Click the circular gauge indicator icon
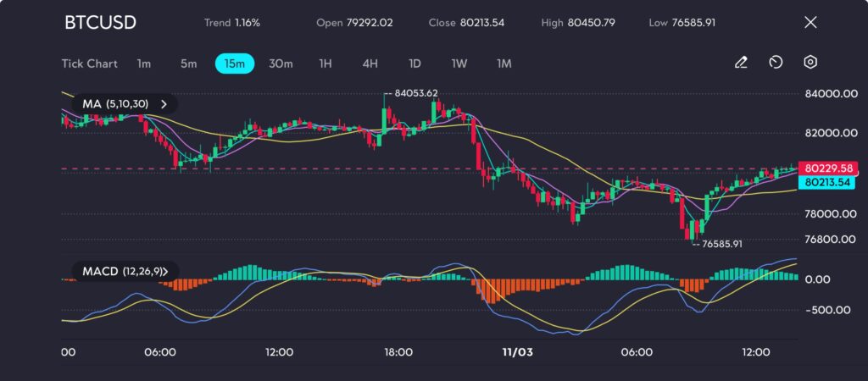This screenshot has height=381, width=868. point(776,63)
